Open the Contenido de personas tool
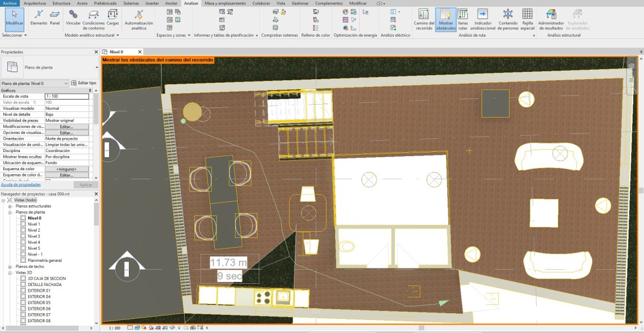 (507, 19)
